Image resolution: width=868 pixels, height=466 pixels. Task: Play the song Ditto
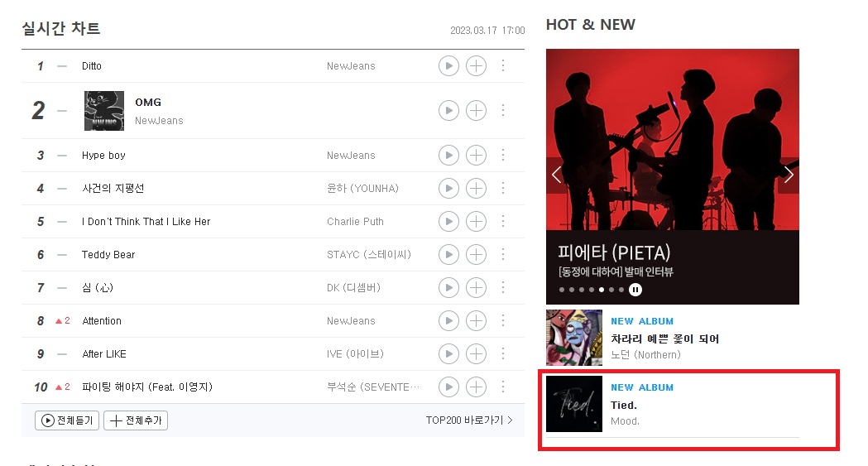[448, 66]
